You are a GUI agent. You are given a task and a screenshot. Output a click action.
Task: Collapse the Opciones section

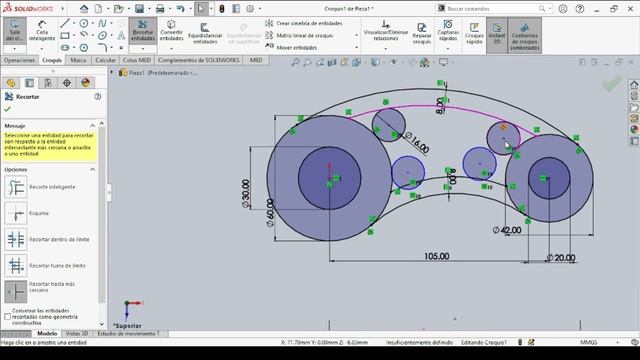click(x=93, y=169)
